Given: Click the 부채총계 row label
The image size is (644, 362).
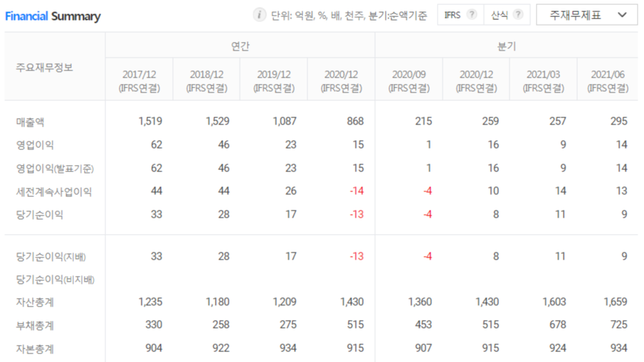Looking at the screenshot, I should tap(35, 326).
